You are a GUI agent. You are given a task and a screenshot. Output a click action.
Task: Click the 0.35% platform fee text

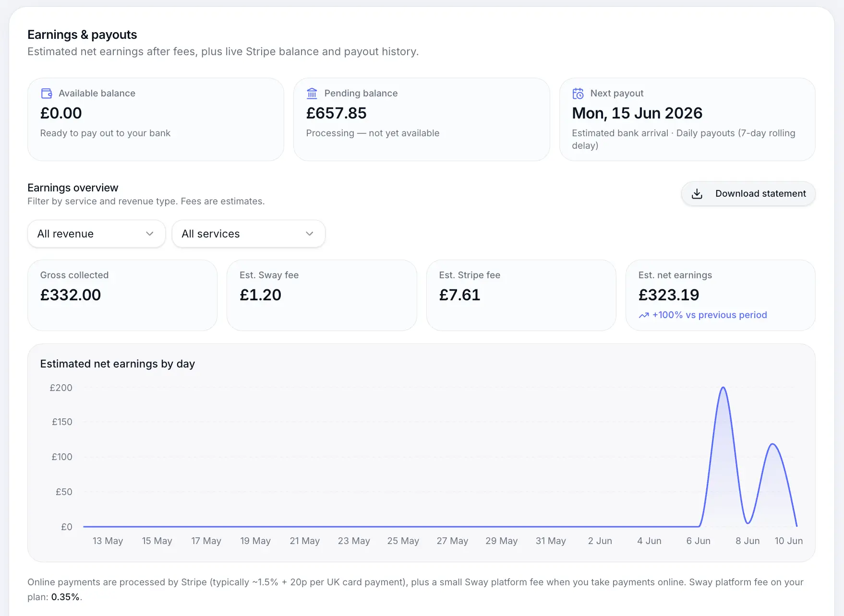tap(65, 597)
